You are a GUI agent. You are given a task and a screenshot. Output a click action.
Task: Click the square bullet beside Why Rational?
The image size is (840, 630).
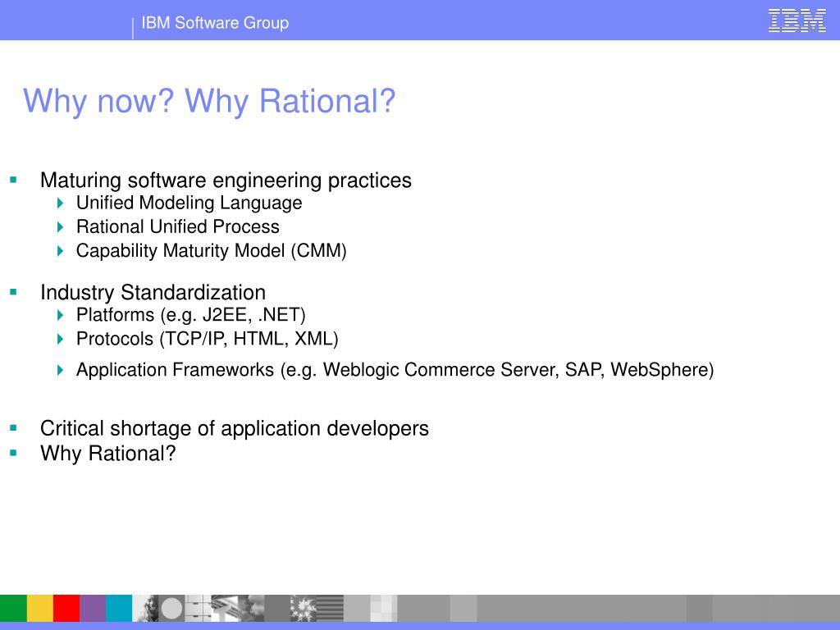click(x=13, y=453)
